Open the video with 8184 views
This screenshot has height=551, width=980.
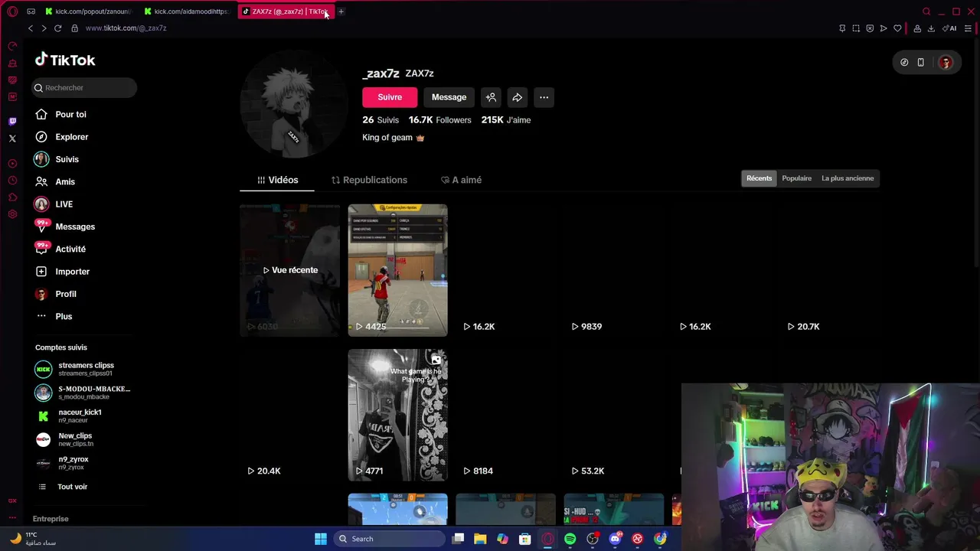[x=505, y=415]
